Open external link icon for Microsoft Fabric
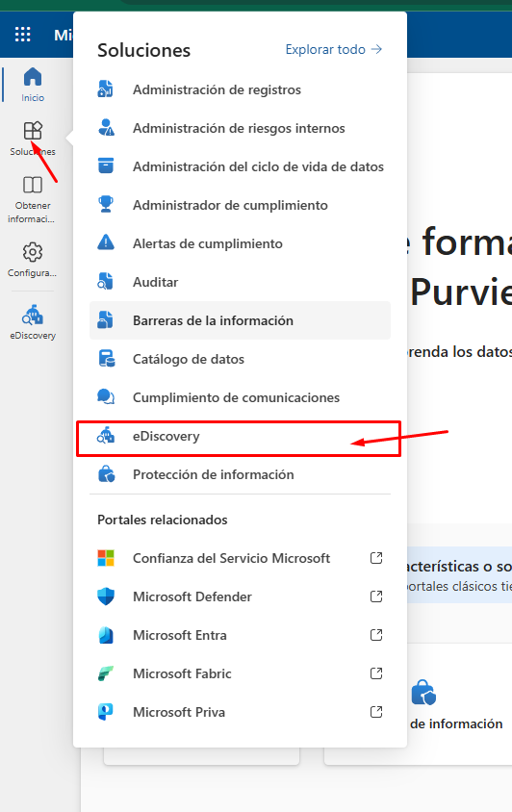 376,673
